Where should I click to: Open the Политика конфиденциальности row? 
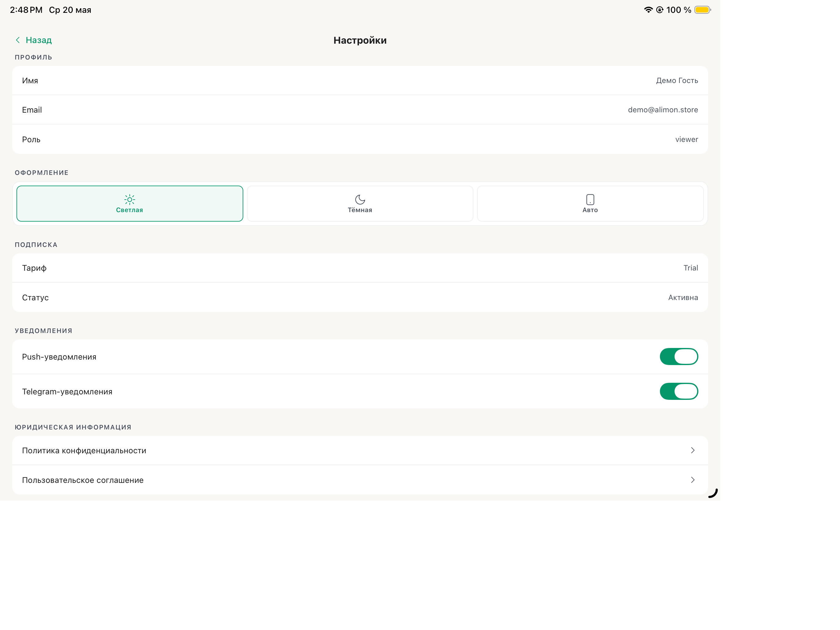click(x=360, y=451)
